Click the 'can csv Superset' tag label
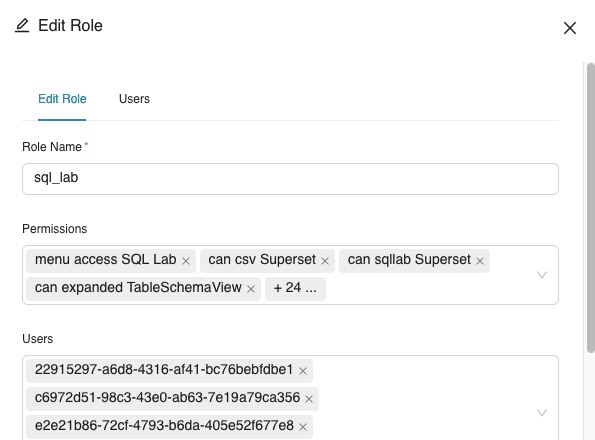Screen dimensions: 595x440 tap(262, 260)
